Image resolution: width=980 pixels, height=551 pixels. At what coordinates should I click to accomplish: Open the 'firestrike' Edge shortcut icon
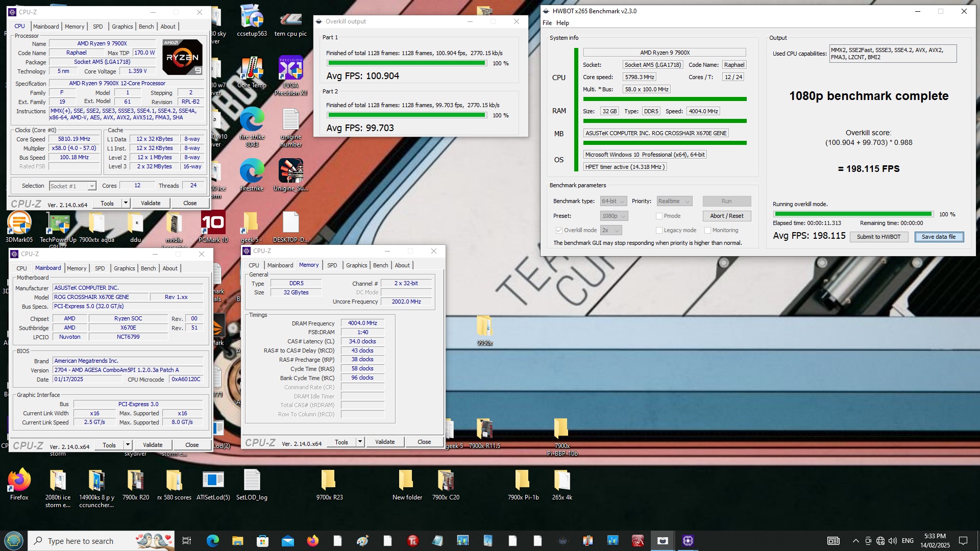tap(252, 175)
